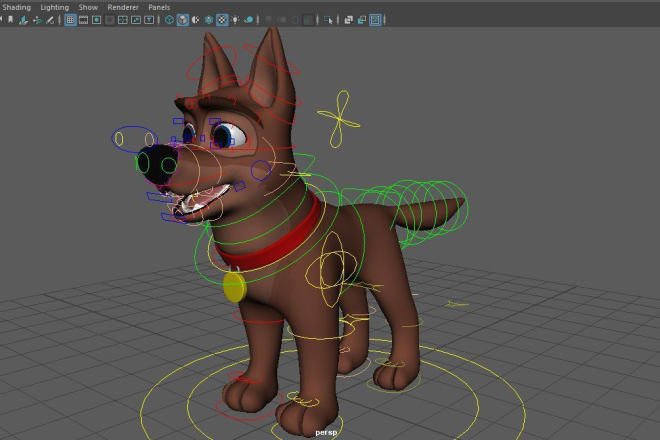
Task: Click the safe title gate icon
Action: [x=148, y=19]
